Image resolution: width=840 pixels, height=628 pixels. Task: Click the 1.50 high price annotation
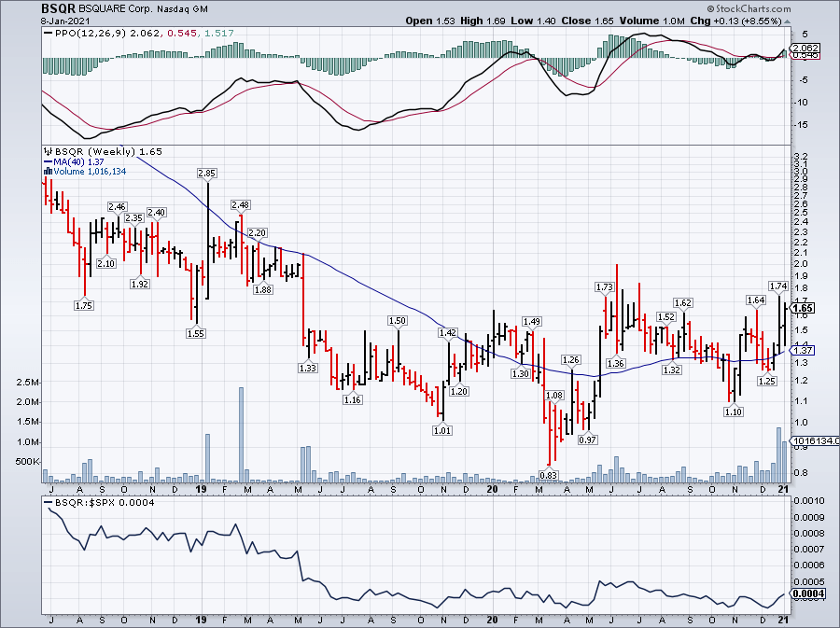click(398, 321)
